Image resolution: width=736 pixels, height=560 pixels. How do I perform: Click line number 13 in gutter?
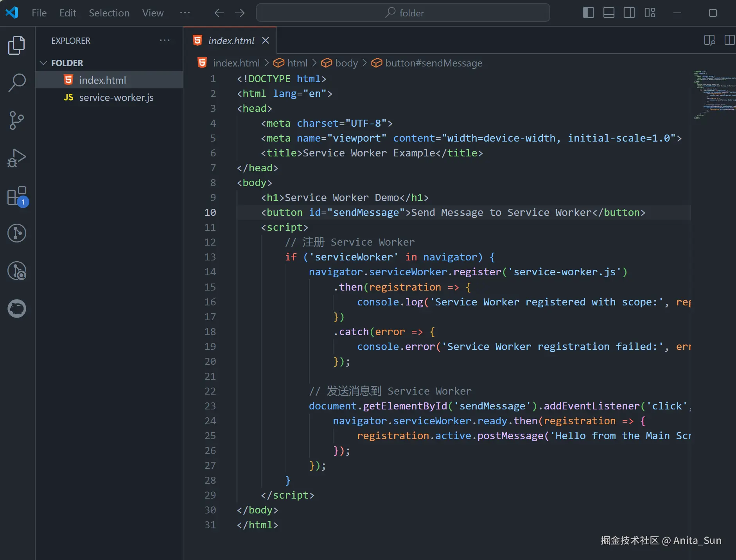pos(210,257)
